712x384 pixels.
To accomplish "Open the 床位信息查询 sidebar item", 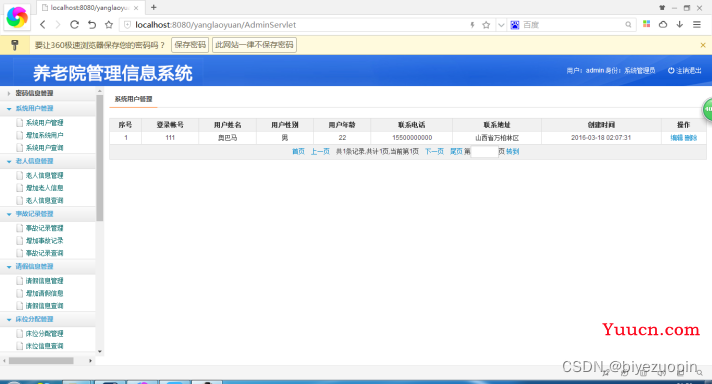I will [44, 346].
